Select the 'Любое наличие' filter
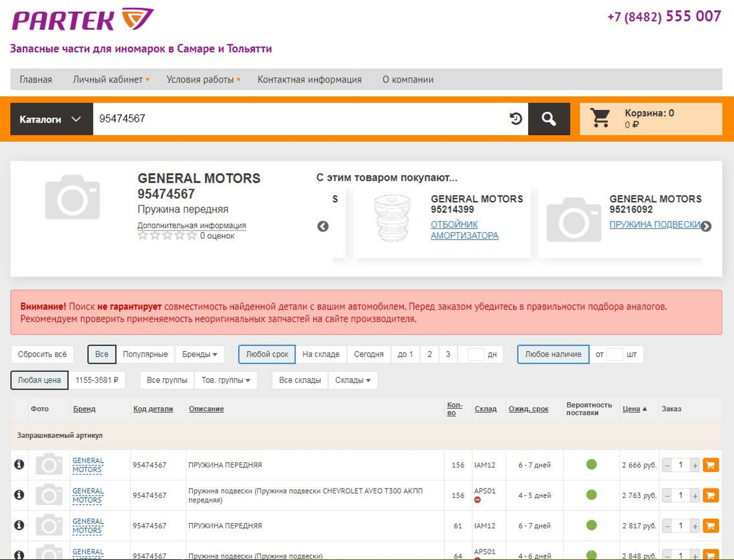 coord(553,354)
